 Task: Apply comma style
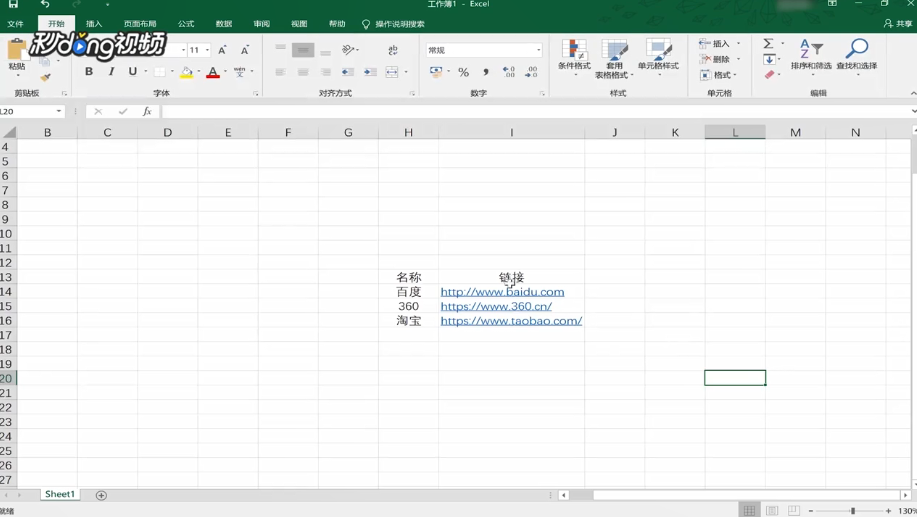(x=486, y=72)
